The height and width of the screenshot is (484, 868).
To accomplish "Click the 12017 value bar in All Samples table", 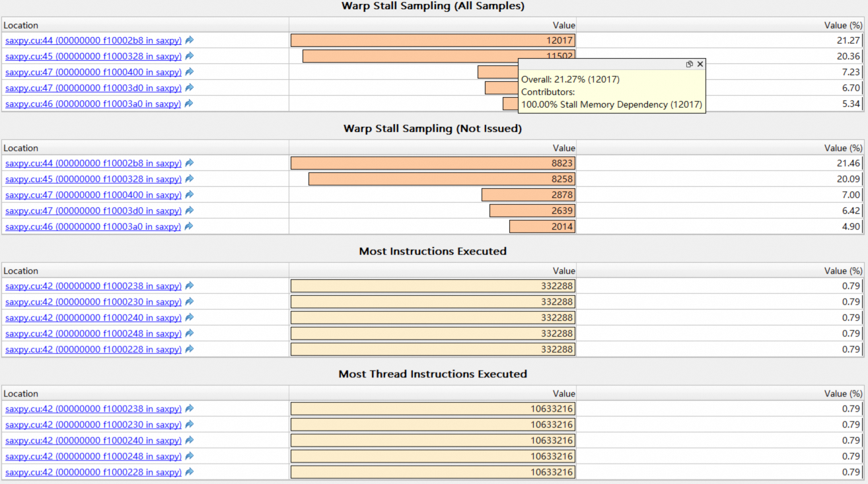I will click(433, 40).
